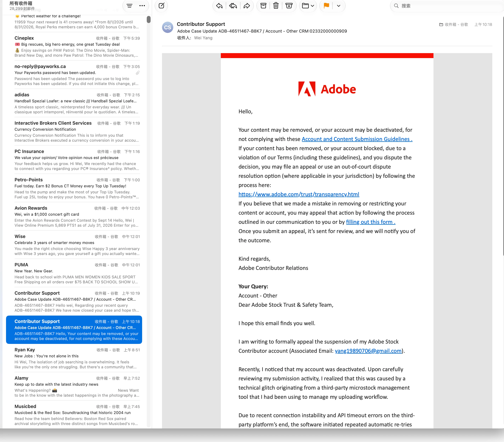
Task: Click the CS sender avatar
Action: (168, 27)
